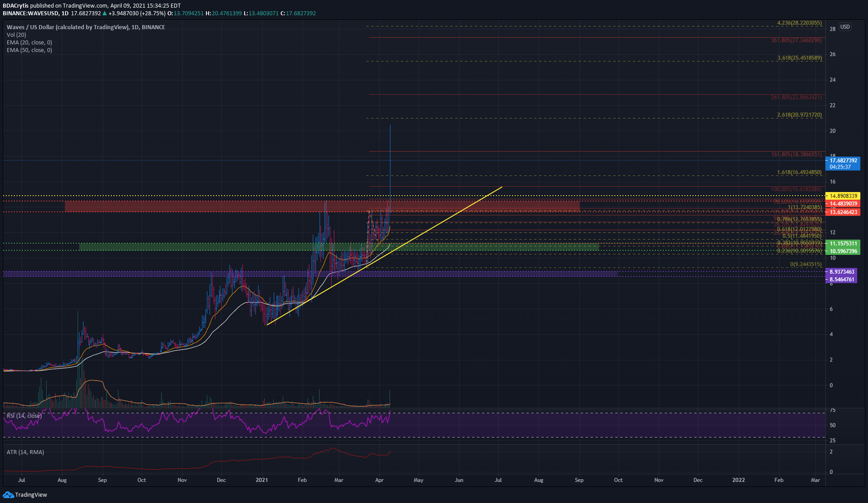The width and height of the screenshot is (868, 503).
Task: Click the green price label 11.1575311
Action: (x=843, y=243)
